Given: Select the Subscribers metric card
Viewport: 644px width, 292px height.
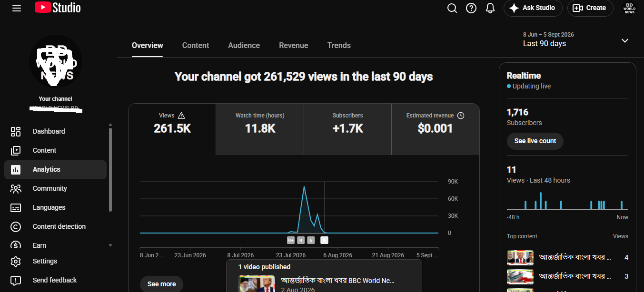Looking at the screenshot, I should click(347, 129).
